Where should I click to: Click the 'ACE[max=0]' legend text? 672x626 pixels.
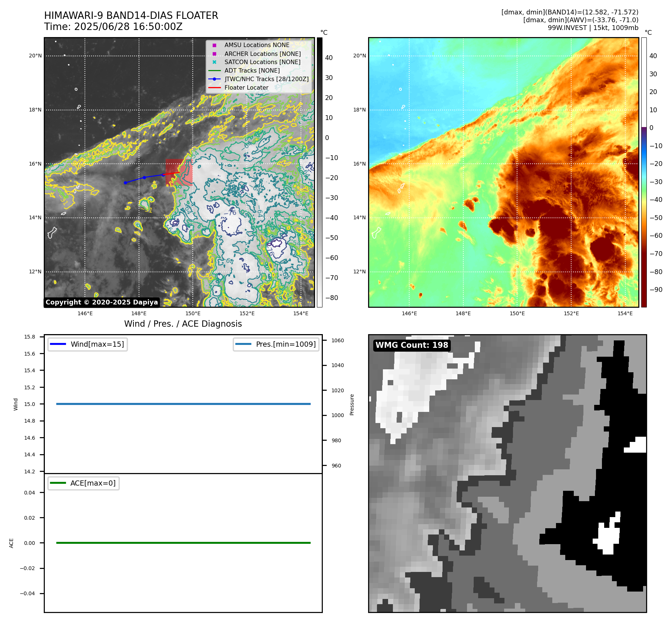click(93, 483)
